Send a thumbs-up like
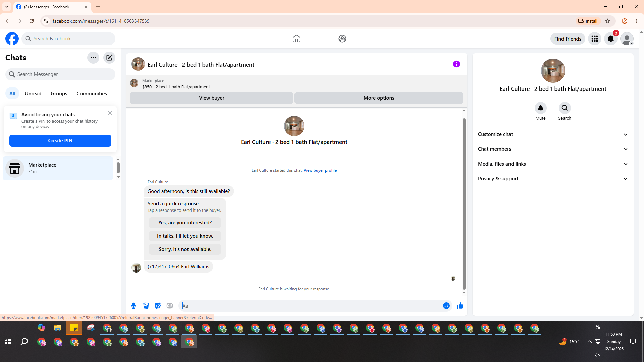 pos(460,306)
